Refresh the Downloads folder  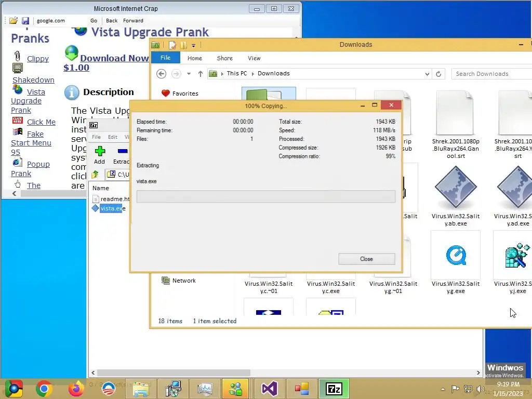[438, 74]
